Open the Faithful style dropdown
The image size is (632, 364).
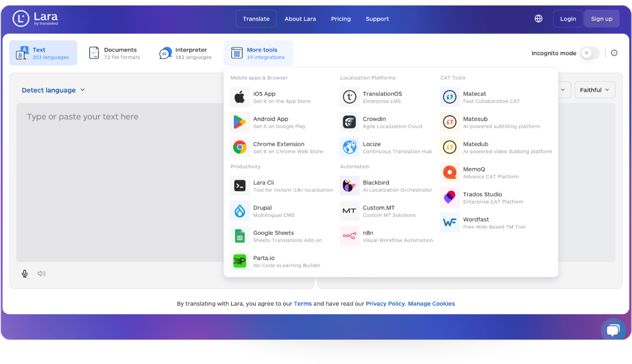595,90
